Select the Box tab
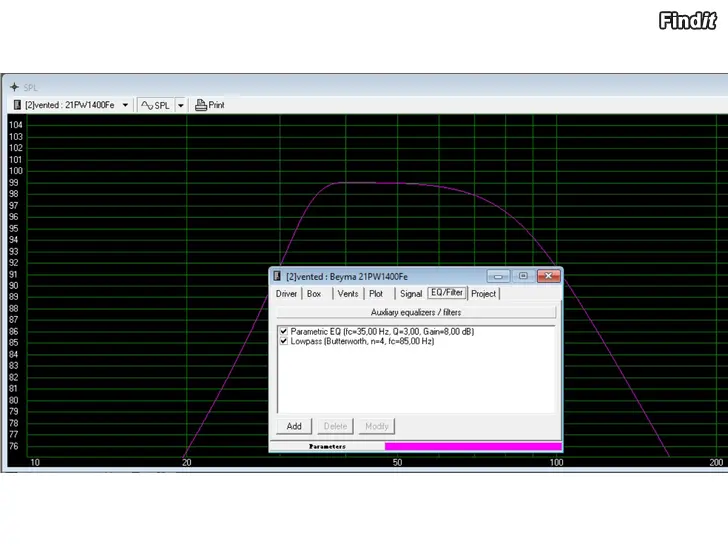Image resolution: width=728 pixels, height=546 pixels. 314,294
